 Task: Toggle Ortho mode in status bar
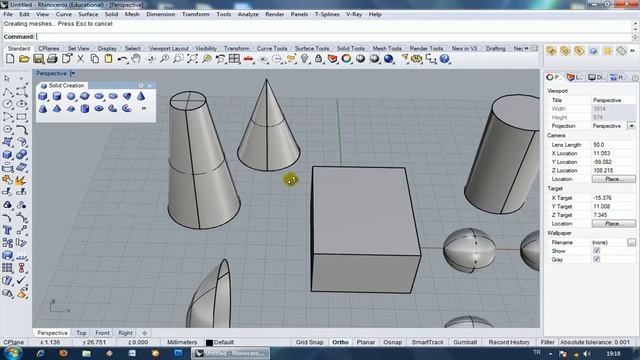[x=340, y=342]
